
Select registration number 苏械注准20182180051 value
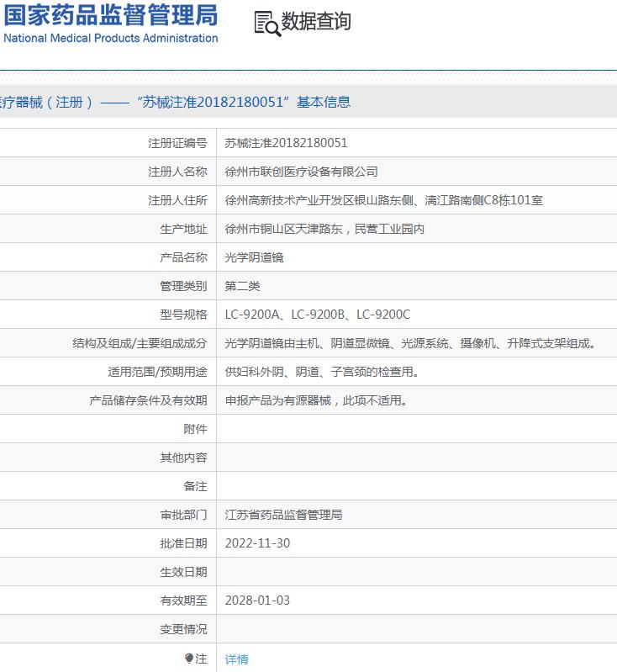click(x=286, y=143)
